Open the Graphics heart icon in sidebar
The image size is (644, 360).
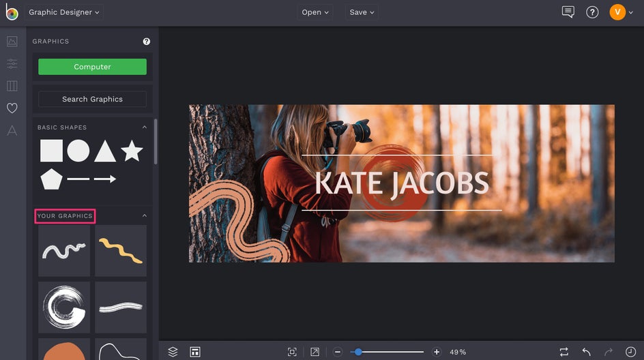pyautogui.click(x=12, y=108)
